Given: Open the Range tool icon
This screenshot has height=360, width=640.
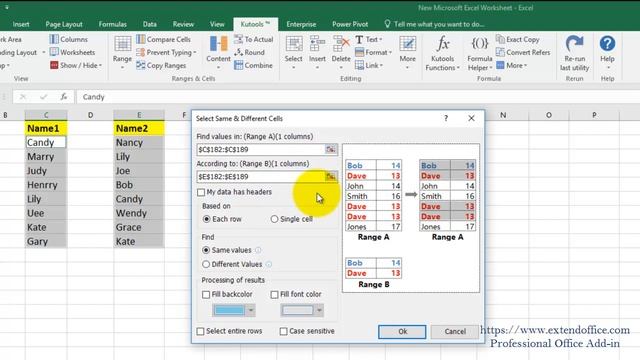Looking at the screenshot, I should point(122,52).
